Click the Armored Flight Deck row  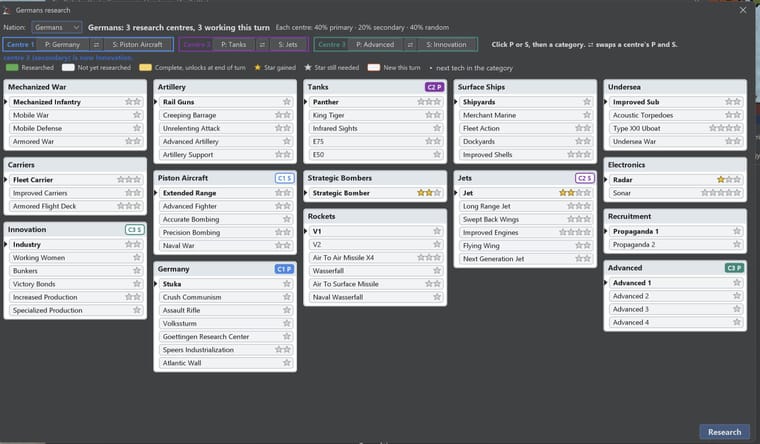coord(76,206)
